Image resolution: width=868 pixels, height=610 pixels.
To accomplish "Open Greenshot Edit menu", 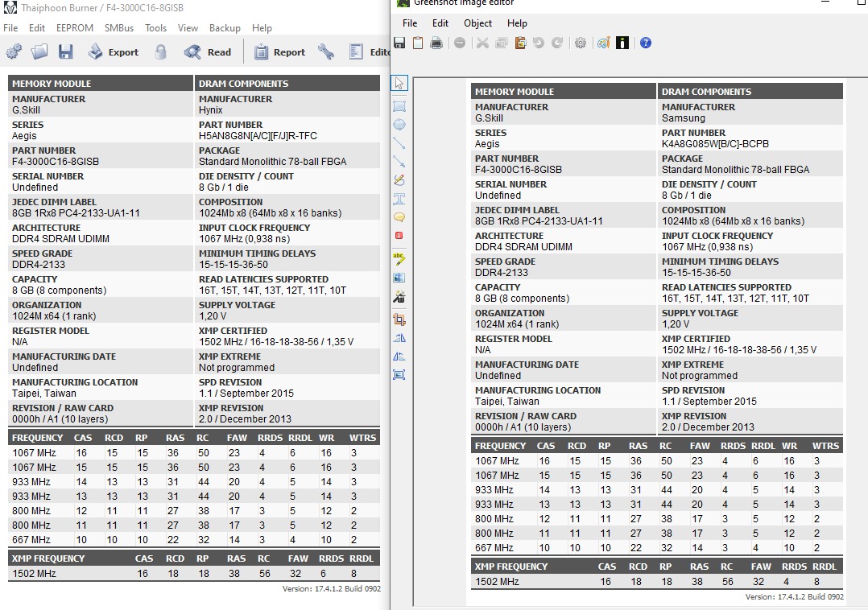I will point(440,23).
